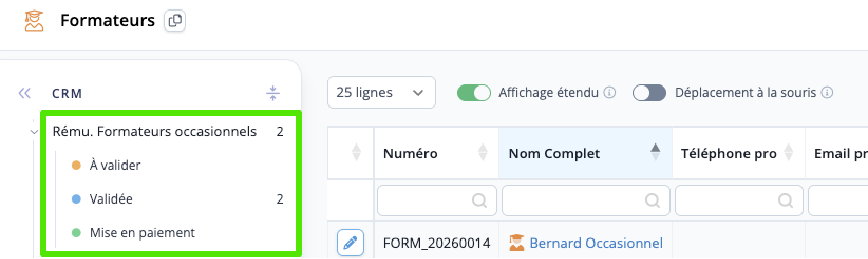Click the Numéro column search field
Image resolution: width=868 pixels, height=259 pixels.
[x=437, y=200]
